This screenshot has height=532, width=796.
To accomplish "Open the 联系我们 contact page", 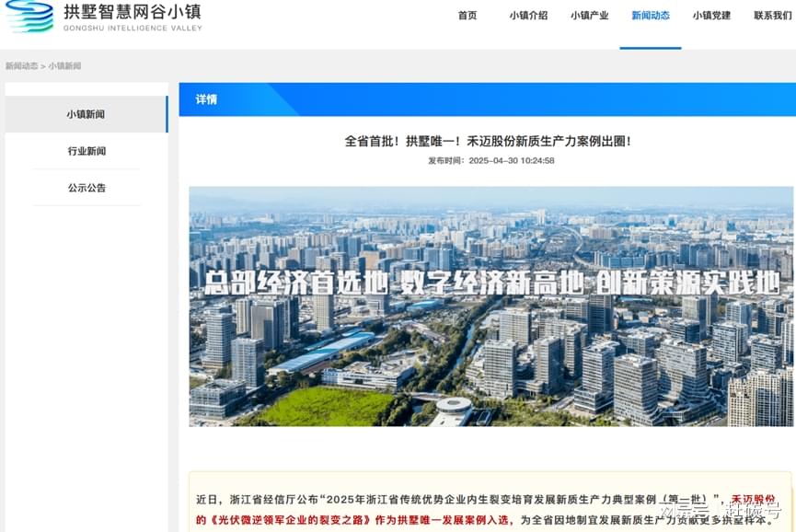I will click(x=773, y=16).
